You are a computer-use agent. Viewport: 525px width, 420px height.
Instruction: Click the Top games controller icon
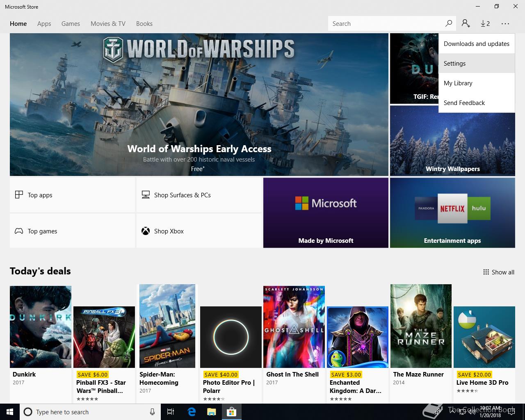pyautogui.click(x=19, y=231)
